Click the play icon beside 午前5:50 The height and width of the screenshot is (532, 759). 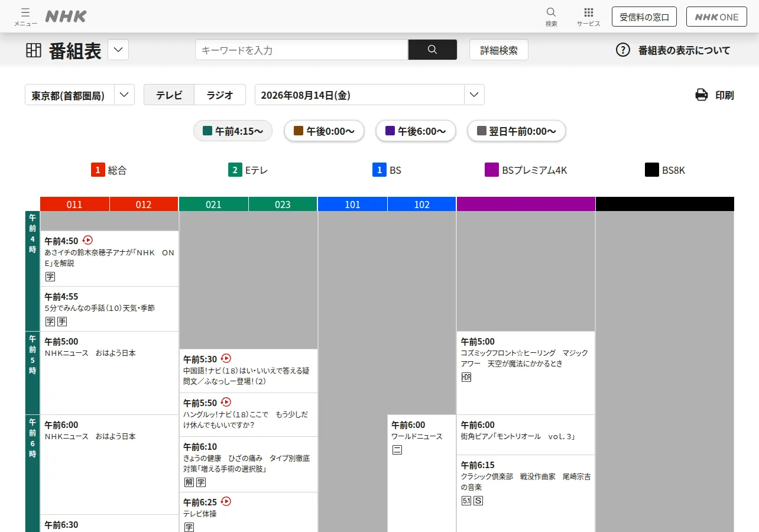click(x=226, y=402)
